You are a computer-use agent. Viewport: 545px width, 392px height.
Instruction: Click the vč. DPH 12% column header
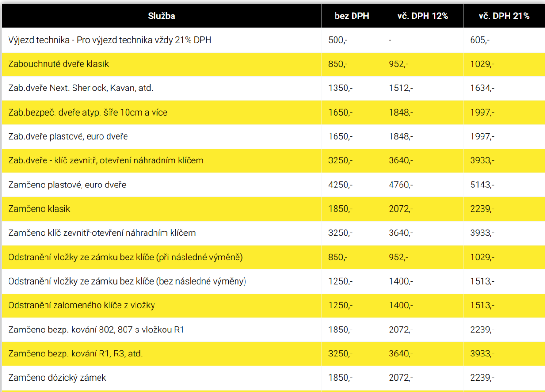coord(423,16)
